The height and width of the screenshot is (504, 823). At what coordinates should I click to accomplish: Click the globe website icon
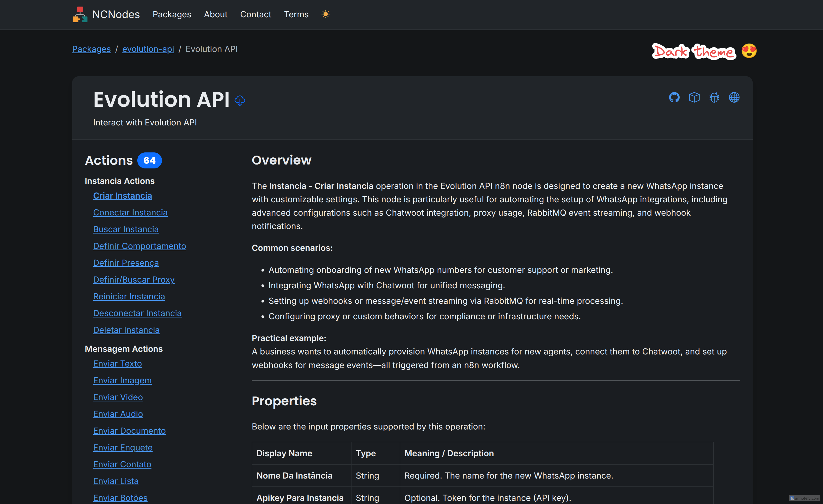(x=734, y=97)
